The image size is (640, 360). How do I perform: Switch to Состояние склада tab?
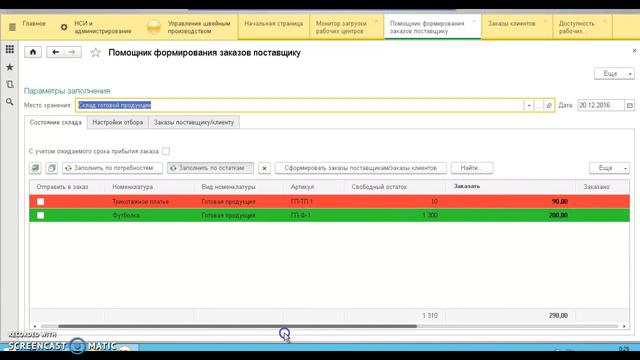[x=56, y=122]
